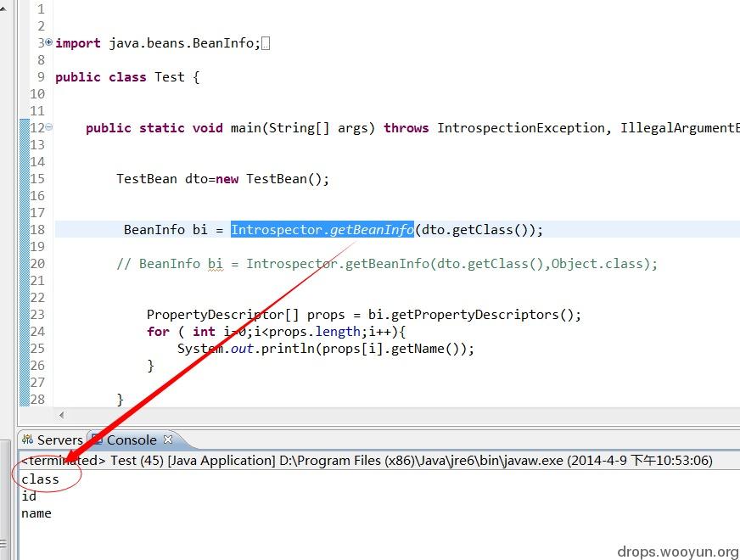Image resolution: width=740 pixels, height=560 pixels.
Task: Click the Console view icon
Action: point(97,440)
